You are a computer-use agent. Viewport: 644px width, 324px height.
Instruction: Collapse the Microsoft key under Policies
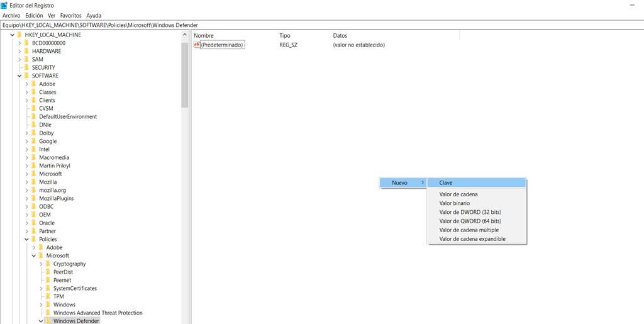point(34,256)
